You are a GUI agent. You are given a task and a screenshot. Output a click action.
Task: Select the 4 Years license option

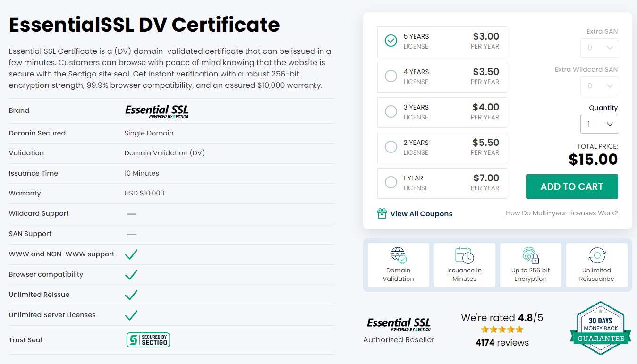442,77
